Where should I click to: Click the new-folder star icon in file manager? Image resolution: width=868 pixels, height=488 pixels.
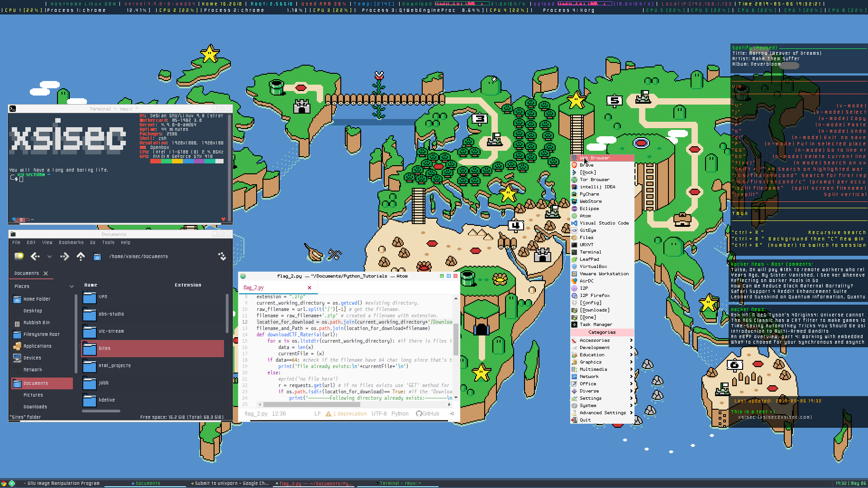(19, 256)
